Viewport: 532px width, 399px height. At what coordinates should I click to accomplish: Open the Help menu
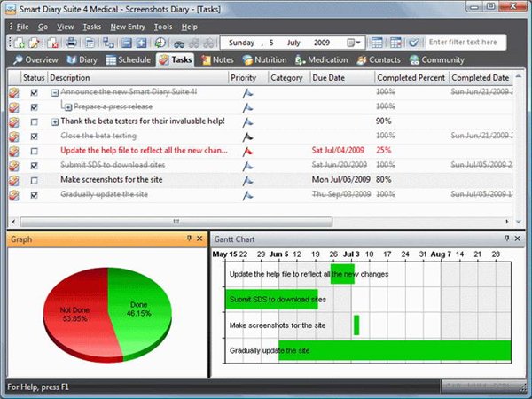click(190, 27)
